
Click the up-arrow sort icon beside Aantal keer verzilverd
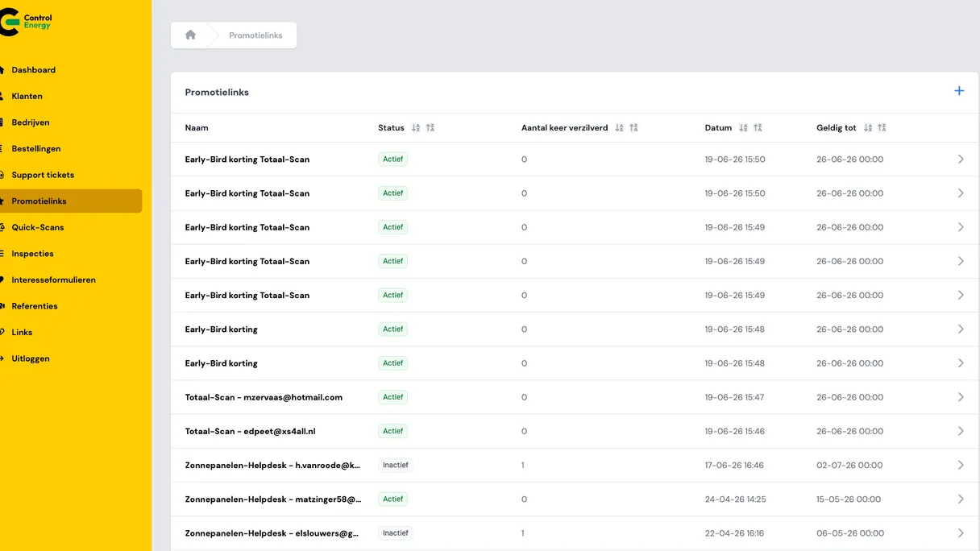(633, 127)
